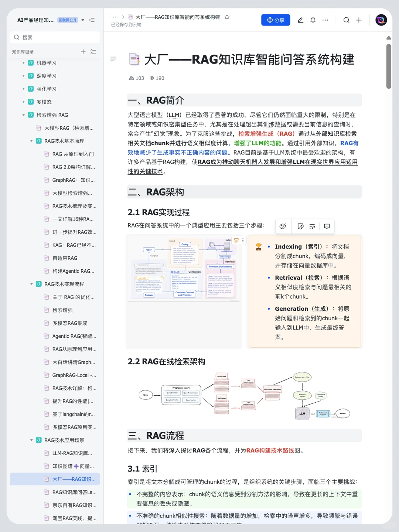Screen dimensions: 399x532
Task: Toggle the directory tree expand/collapse-all icon
Action: pyautogui.click(x=93, y=52)
